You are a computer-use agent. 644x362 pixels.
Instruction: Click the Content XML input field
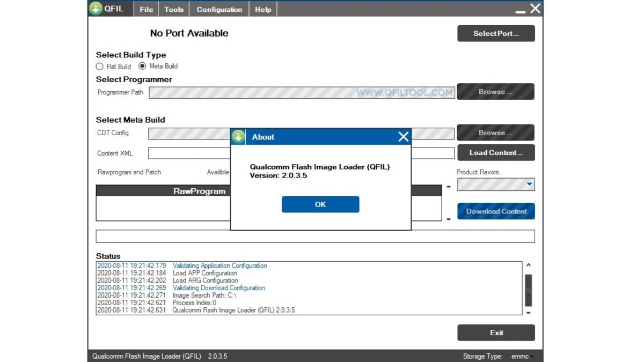pos(301,153)
